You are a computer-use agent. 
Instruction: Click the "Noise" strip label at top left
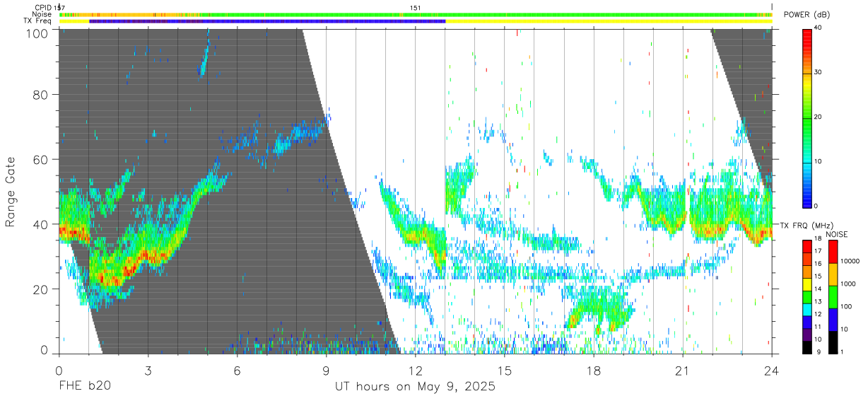(42, 14)
